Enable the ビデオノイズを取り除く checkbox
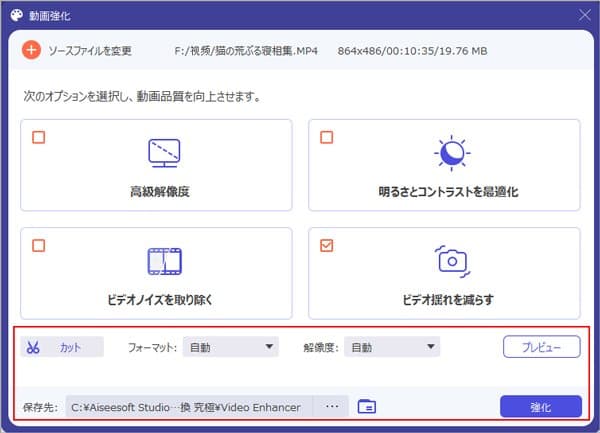Image resolution: width=600 pixels, height=433 pixels. click(39, 246)
